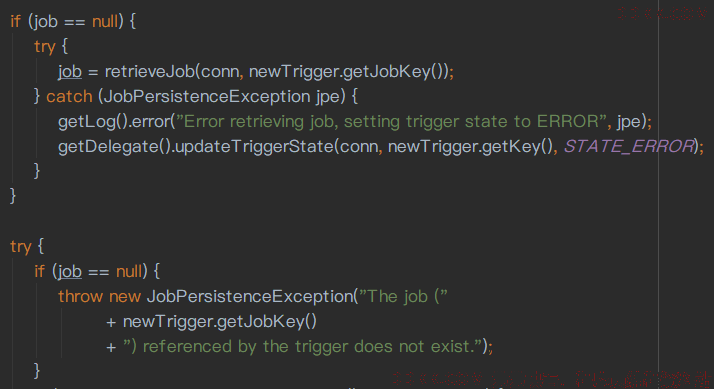Click the first null keyword
Screen dimensions: 714x389
(105, 21)
